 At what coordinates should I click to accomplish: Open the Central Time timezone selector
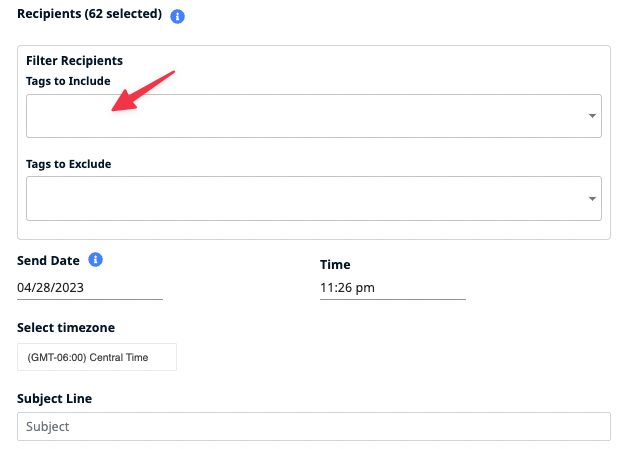[x=97, y=357]
